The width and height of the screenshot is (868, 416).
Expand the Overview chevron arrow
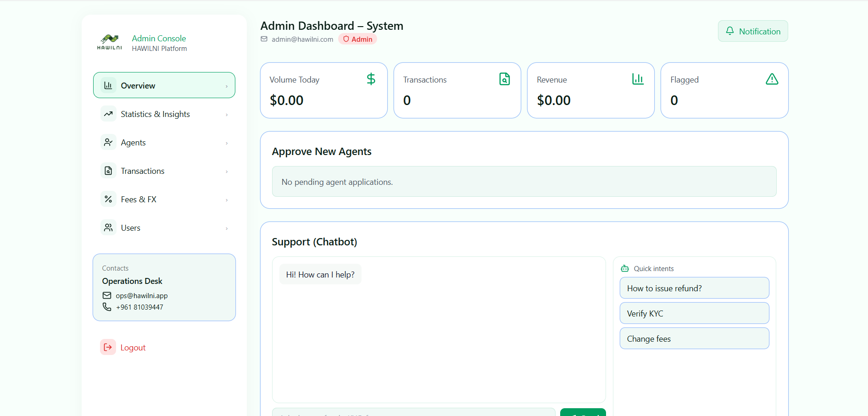pos(227,86)
